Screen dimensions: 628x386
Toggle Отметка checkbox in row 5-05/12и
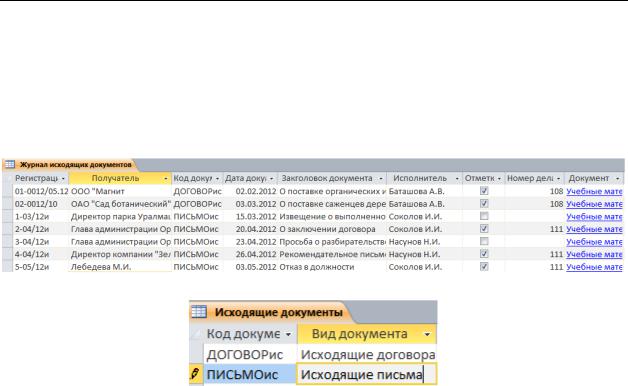484,267
